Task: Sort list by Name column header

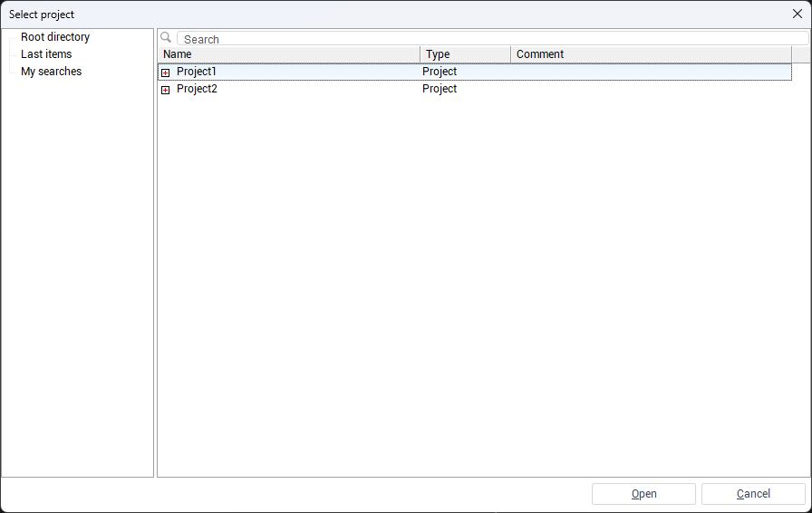Action: 288,54
